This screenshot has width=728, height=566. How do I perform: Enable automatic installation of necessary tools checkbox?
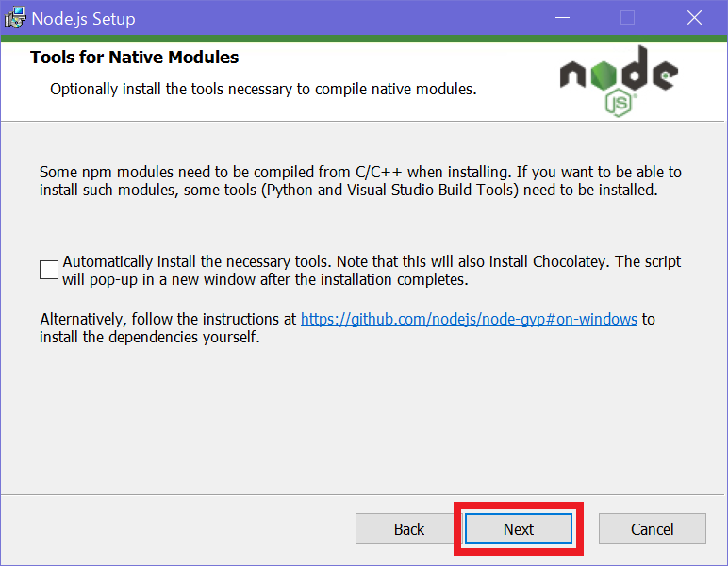49,270
